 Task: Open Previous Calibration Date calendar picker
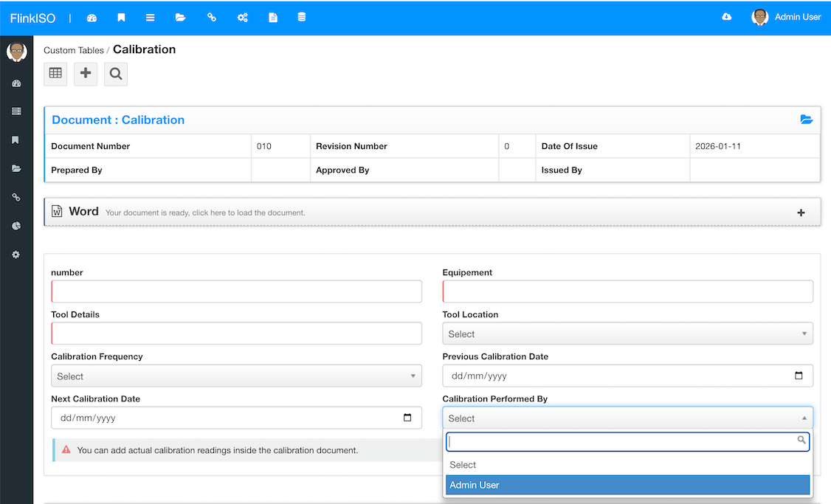point(799,376)
